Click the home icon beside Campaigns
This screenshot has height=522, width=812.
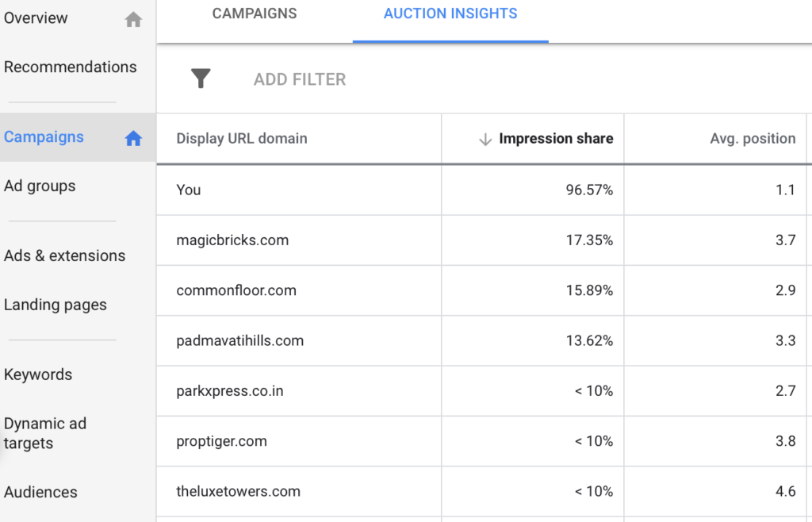(132, 136)
